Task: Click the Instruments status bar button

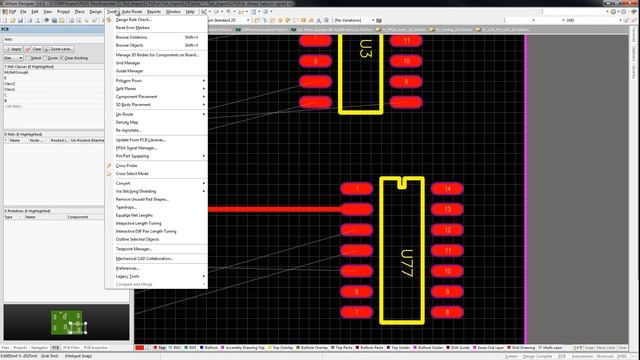Action: tap(582, 356)
